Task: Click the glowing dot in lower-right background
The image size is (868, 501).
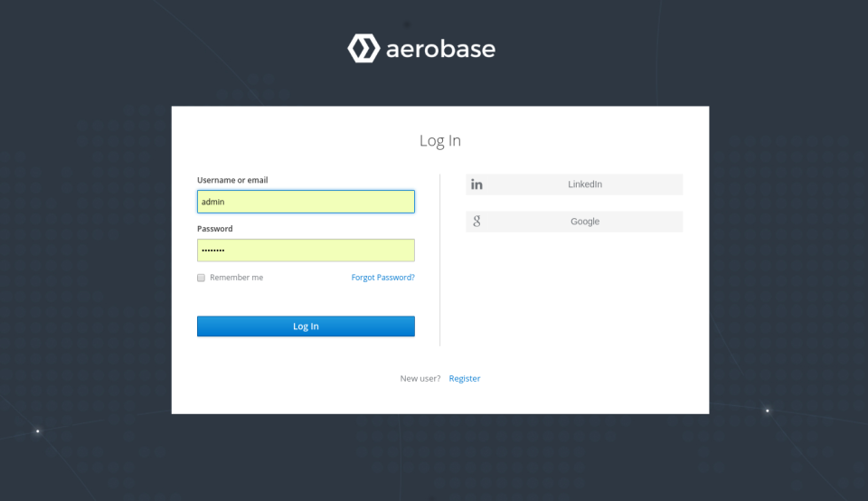Action: tap(768, 411)
